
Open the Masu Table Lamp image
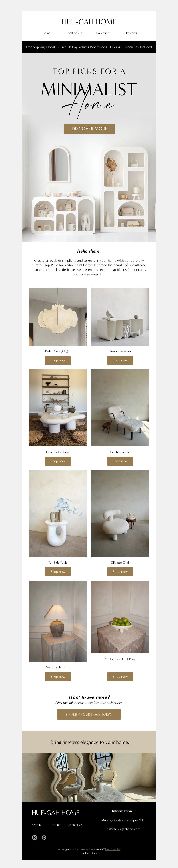[58, 621]
